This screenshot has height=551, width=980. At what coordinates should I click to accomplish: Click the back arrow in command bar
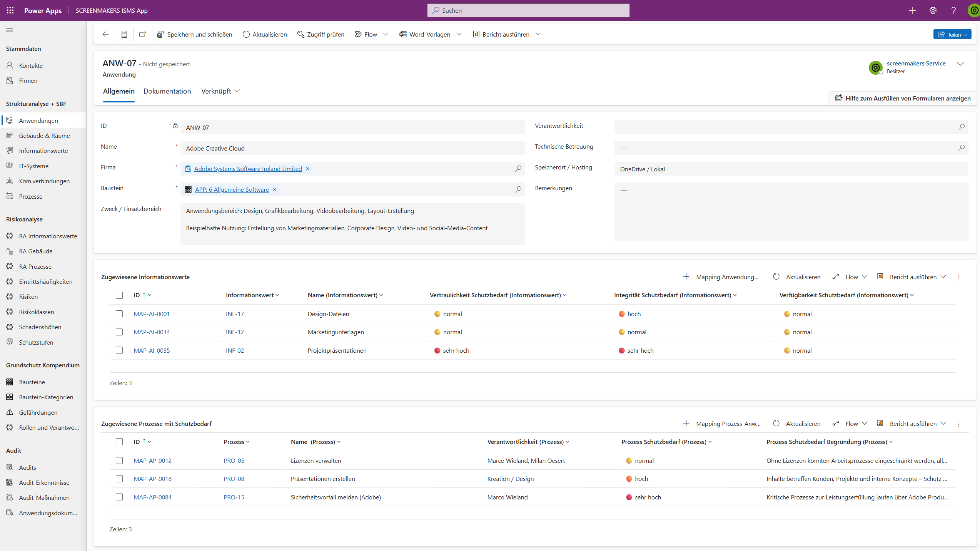pos(105,34)
